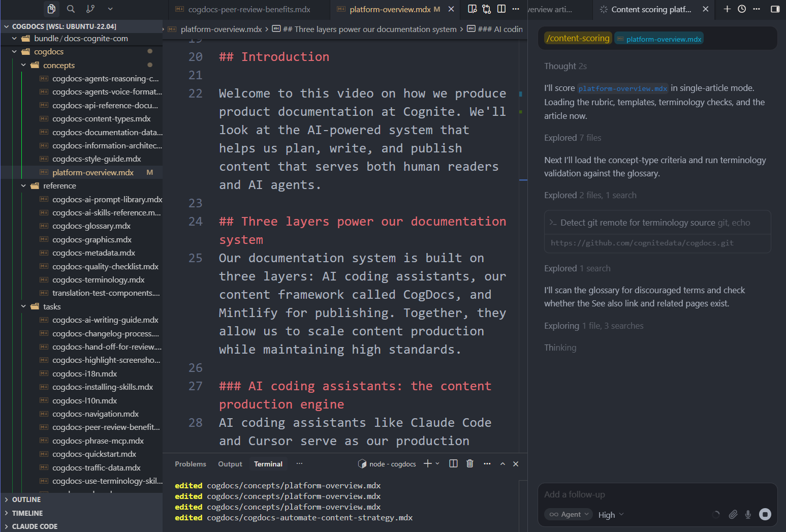786x532 pixels.
Task: Show chat history clock icon
Action: (742, 9)
